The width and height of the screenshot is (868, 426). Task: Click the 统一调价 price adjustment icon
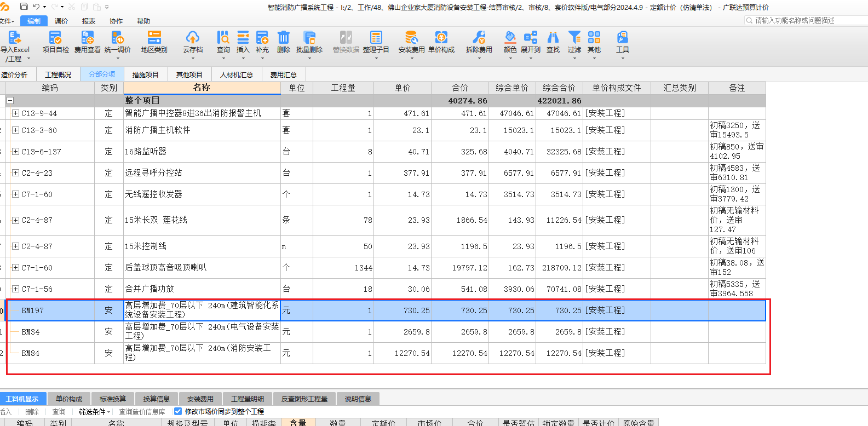[x=117, y=37]
